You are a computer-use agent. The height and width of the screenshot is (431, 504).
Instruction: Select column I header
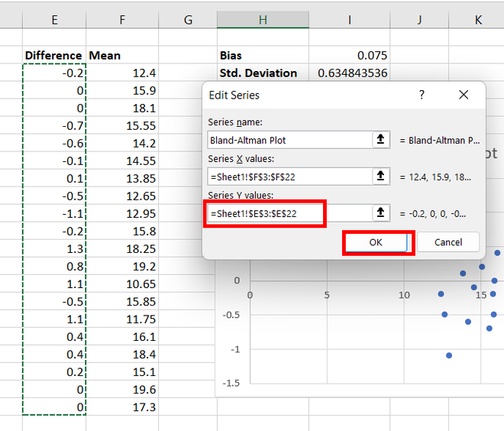tap(350, 20)
